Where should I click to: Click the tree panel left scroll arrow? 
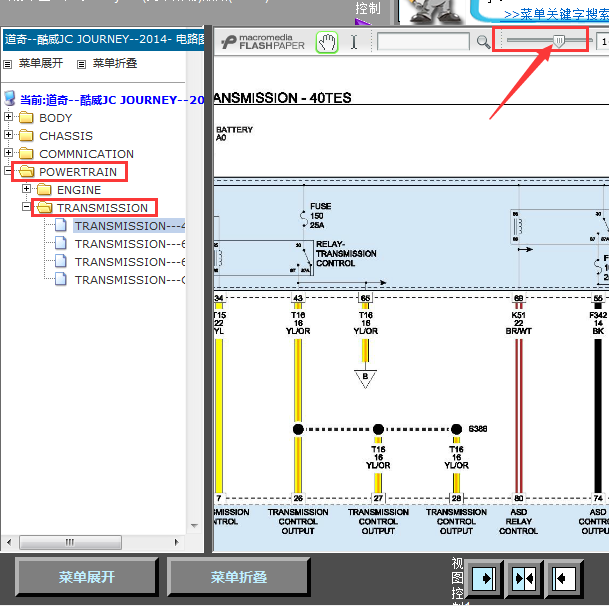pyautogui.click(x=9, y=542)
